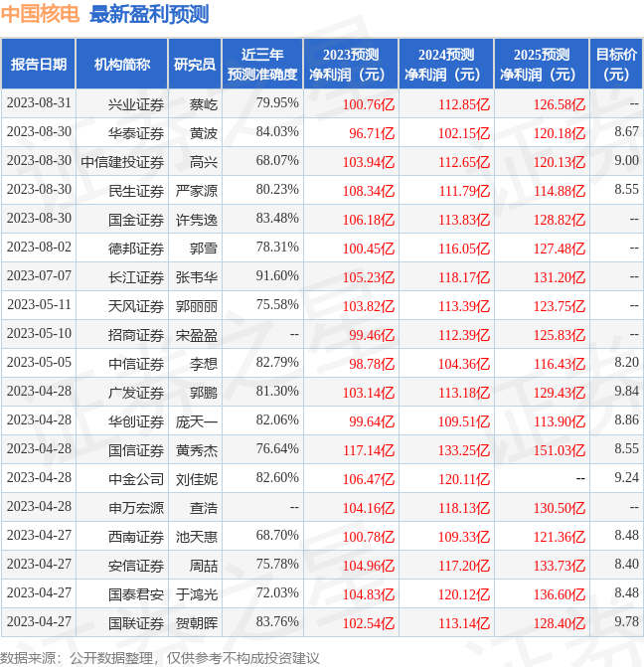Viewport: 644px width, 667px height.
Task: Click 117.14亿 forecast value
Action: click(x=369, y=450)
